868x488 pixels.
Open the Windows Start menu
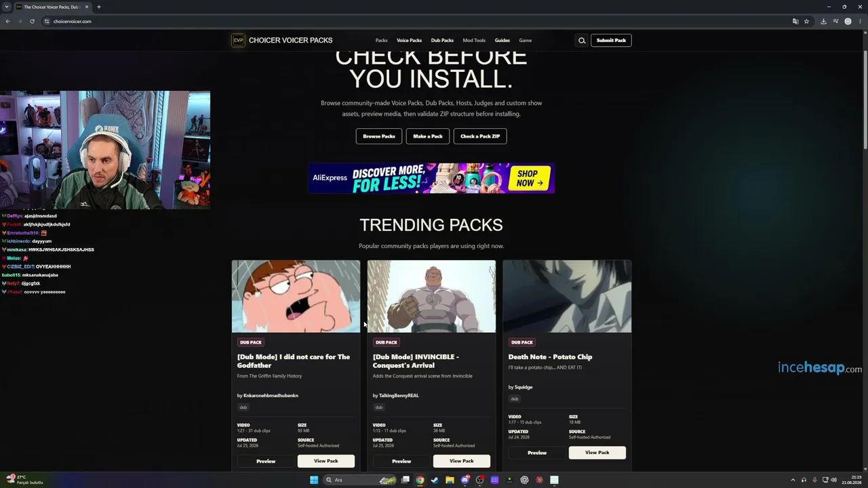314,480
